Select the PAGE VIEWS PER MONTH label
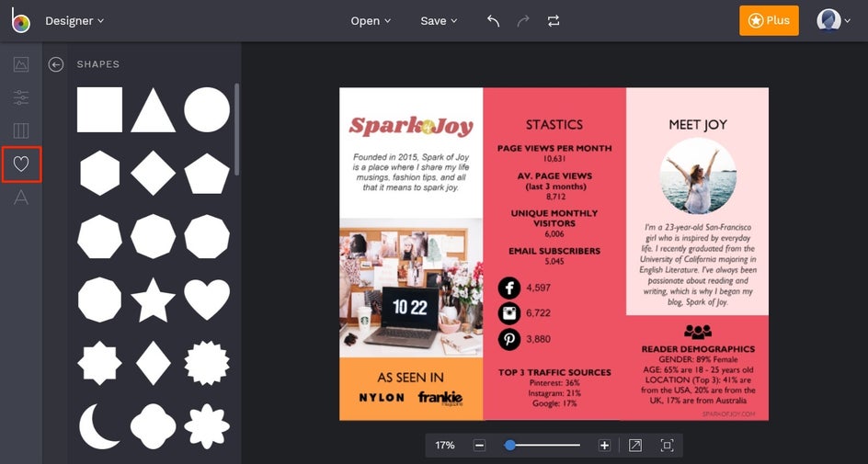This screenshot has width=868, height=464. point(554,148)
